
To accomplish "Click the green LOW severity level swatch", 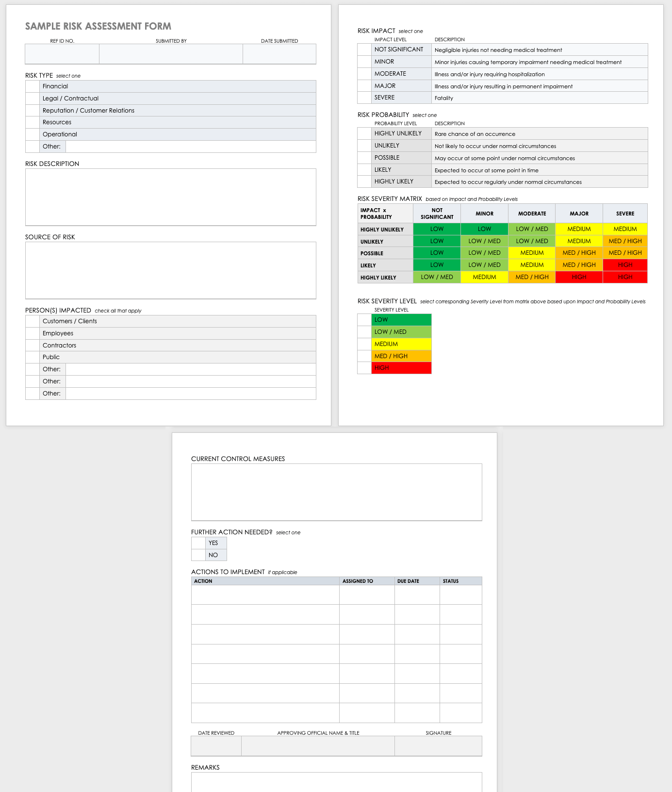I will [401, 320].
